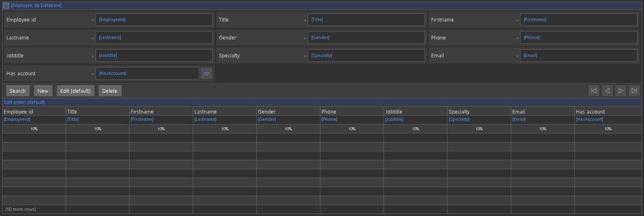Click the Edit [default] button

click(75, 91)
